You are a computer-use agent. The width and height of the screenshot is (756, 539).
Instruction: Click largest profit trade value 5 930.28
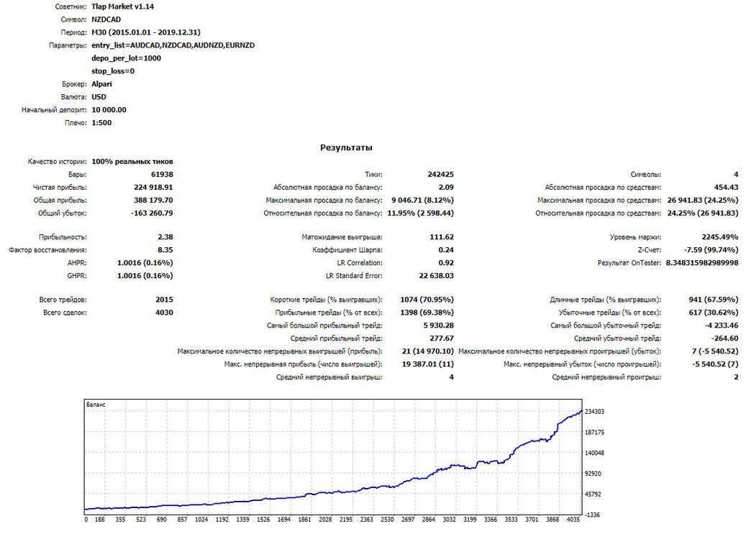[439, 326]
